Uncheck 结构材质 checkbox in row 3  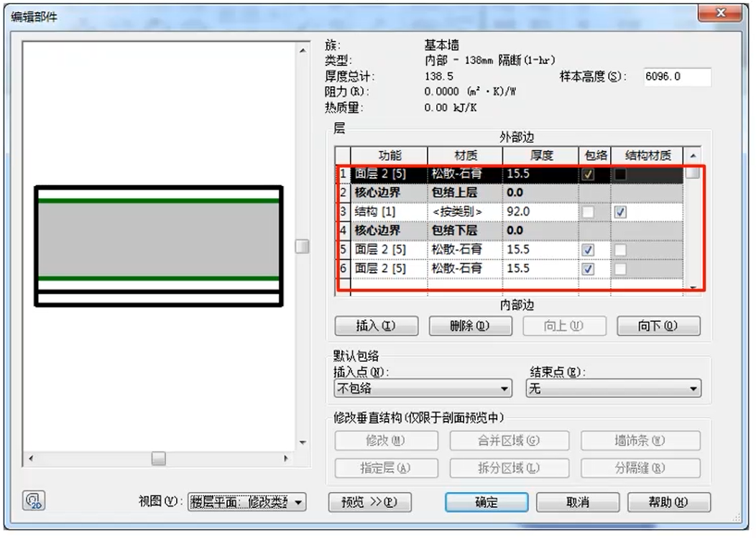pos(621,213)
